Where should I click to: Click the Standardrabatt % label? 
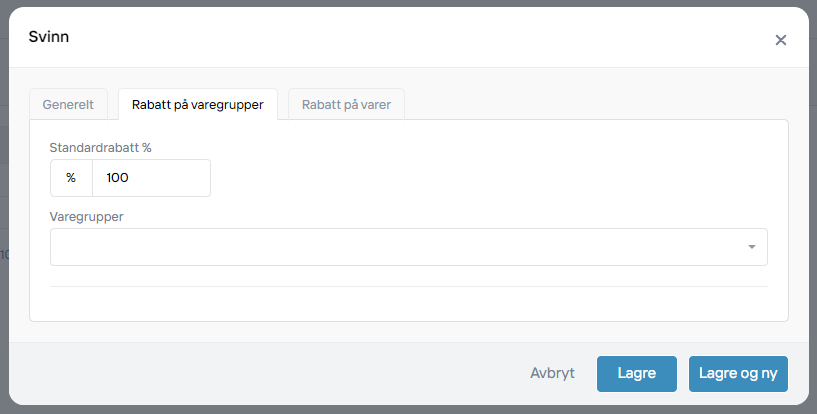pos(100,147)
